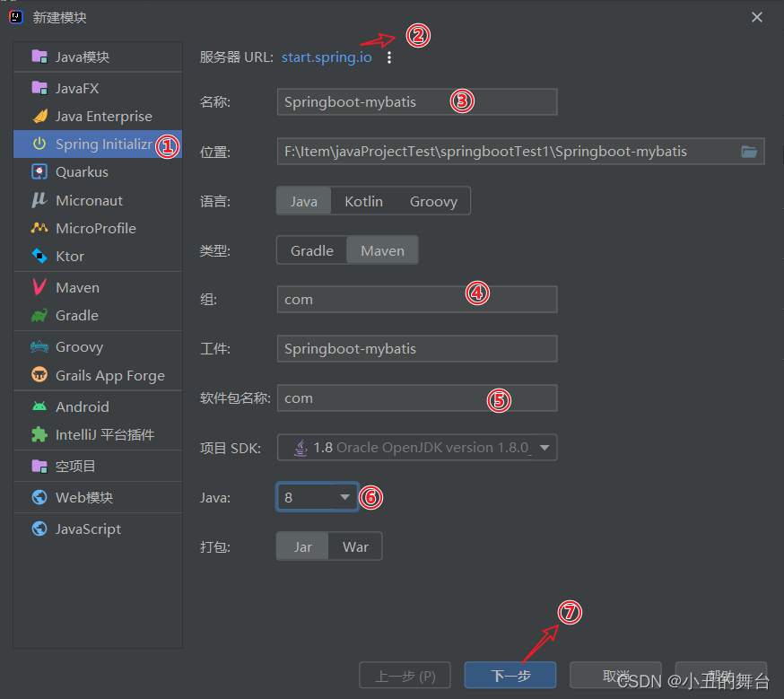Image resolution: width=784 pixels, height=699 pixels.
Task: Select Micronaut module type
Action: pos(98,200)
